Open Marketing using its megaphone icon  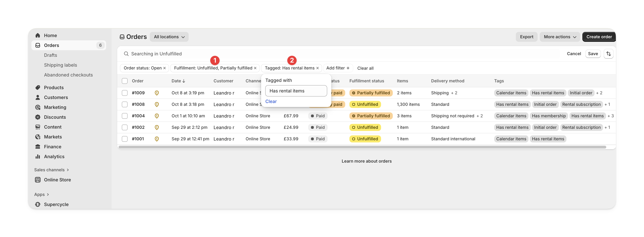click(x=38, y=107)
